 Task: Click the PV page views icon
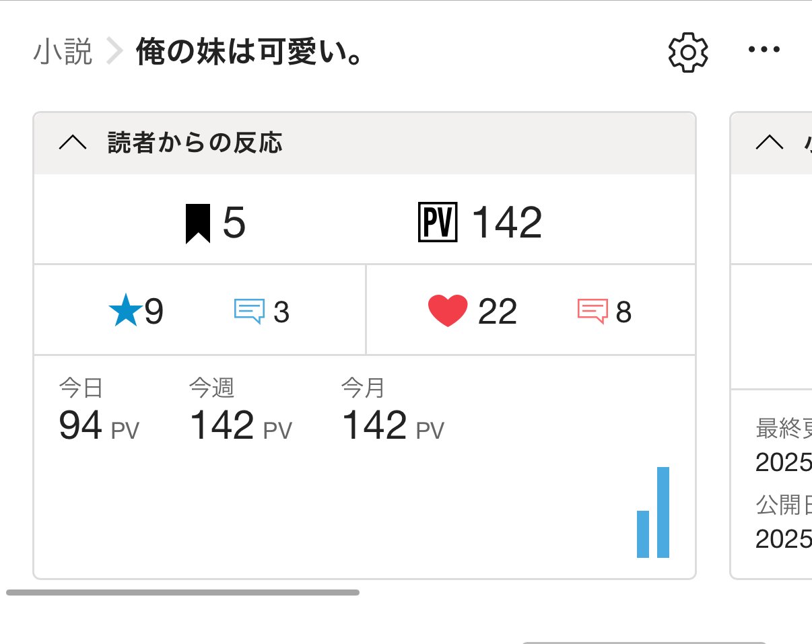pyautogui.click(x=438, y=223)
